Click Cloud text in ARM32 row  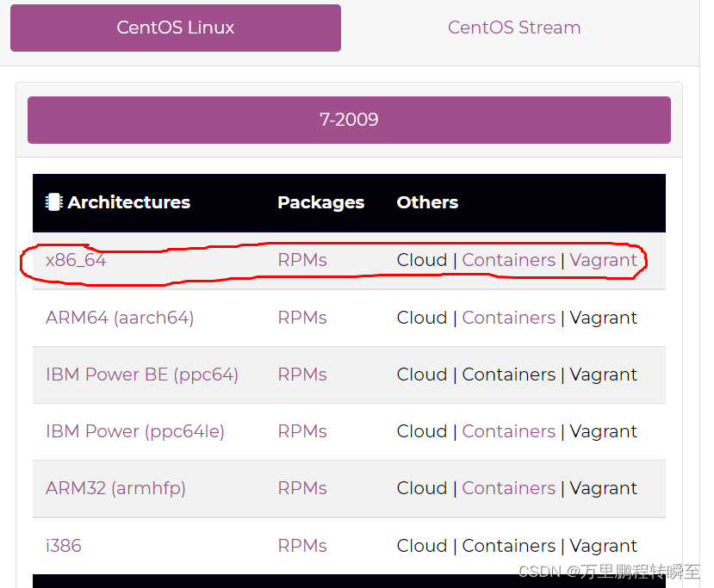pos(422,488)
